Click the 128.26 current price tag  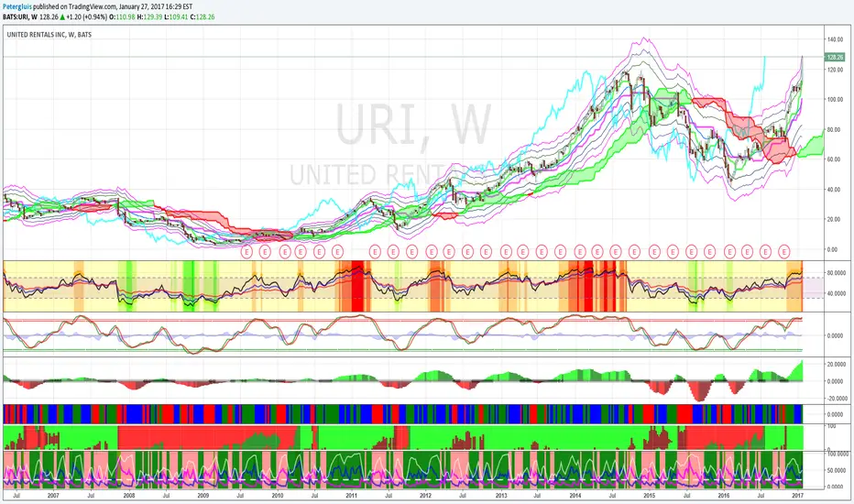(835, 57)
